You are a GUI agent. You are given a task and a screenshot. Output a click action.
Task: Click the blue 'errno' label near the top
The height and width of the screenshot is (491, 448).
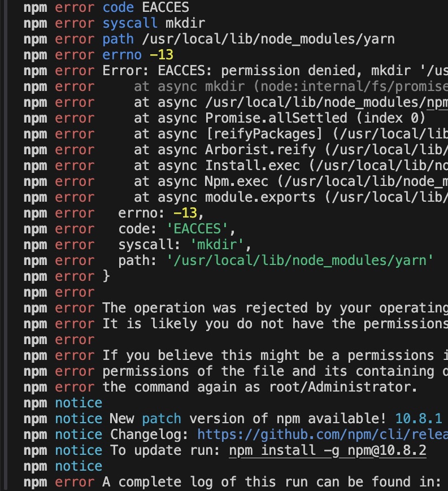[x=122, y=55]
